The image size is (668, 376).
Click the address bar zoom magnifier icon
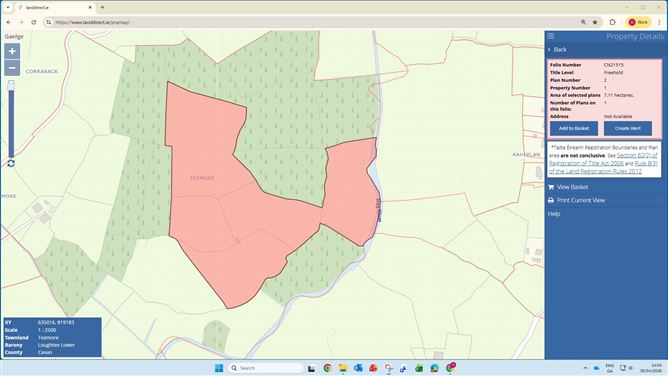tap(583, 22)
